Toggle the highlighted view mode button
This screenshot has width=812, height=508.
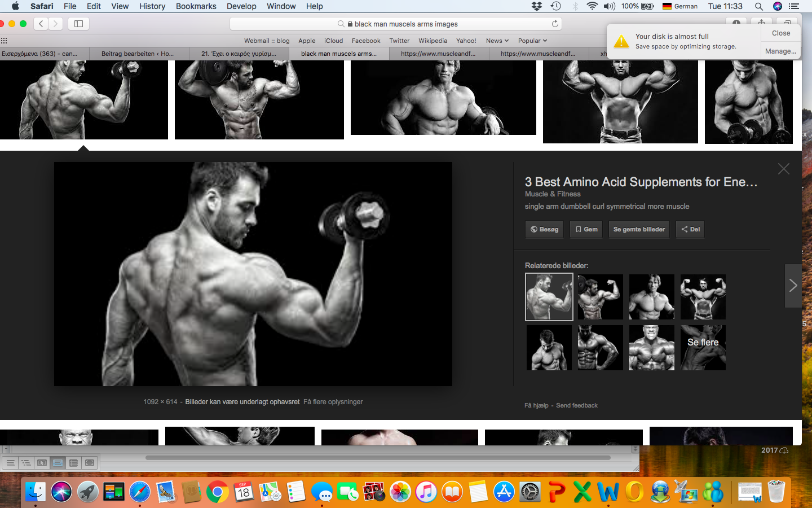pos(58,463)
